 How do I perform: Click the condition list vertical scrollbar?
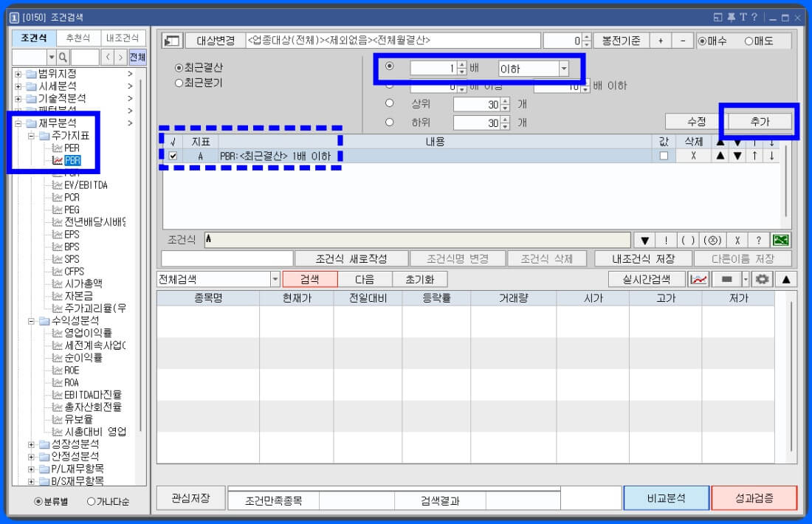click(785, 182)
